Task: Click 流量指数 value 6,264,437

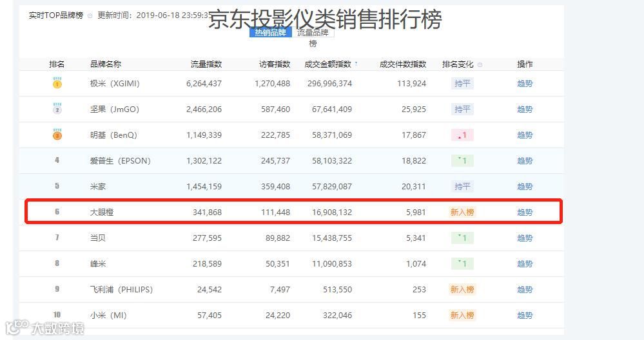Action: click(204, 84)
